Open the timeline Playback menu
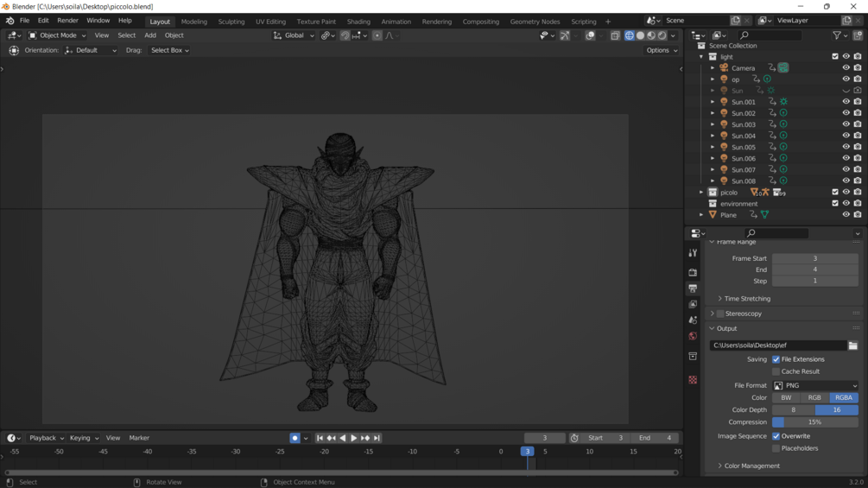 coord(46,438)
